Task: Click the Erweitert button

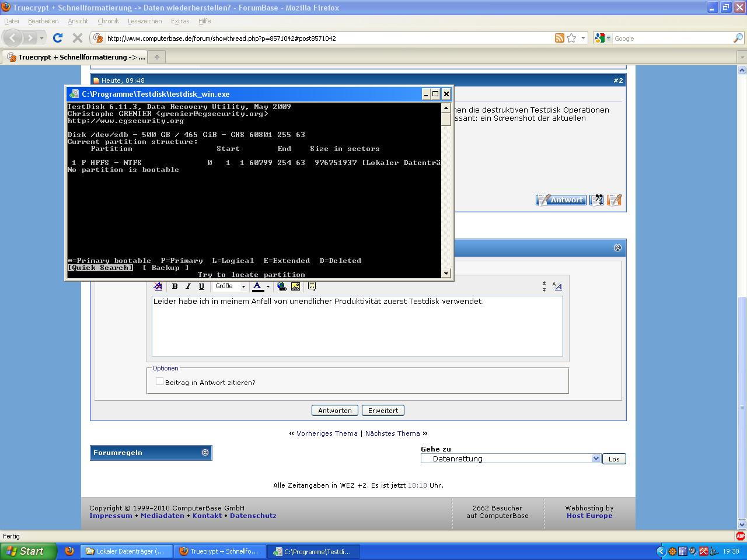Action: pos(383,411)
